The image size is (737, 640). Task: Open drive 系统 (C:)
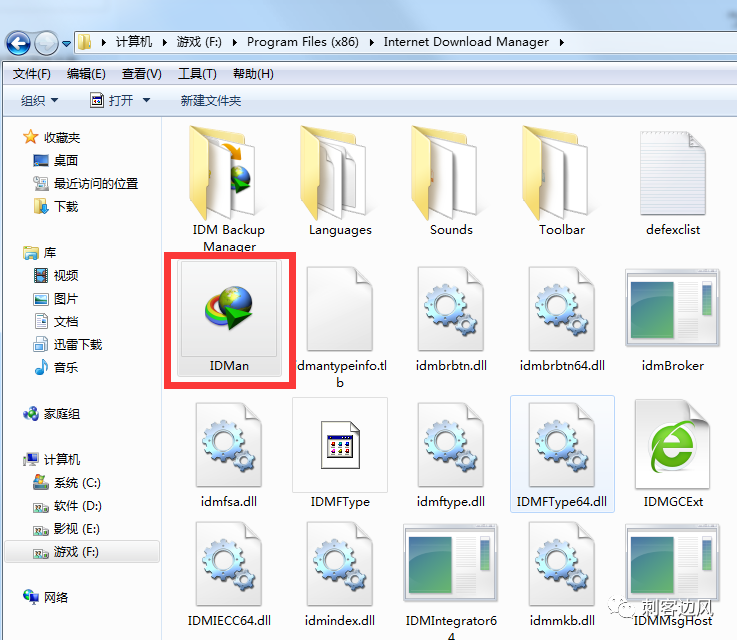(x=66, y=483)
